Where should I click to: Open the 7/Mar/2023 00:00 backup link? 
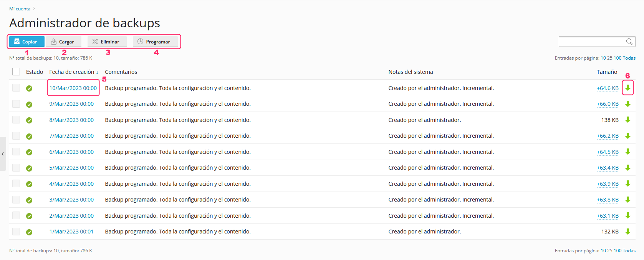(x=71, y=136)
